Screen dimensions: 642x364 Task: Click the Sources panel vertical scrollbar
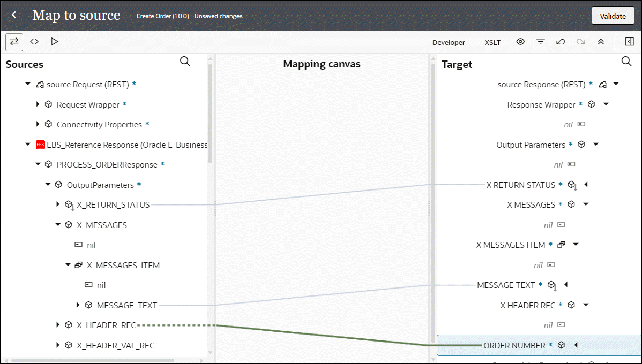[211, 113]
